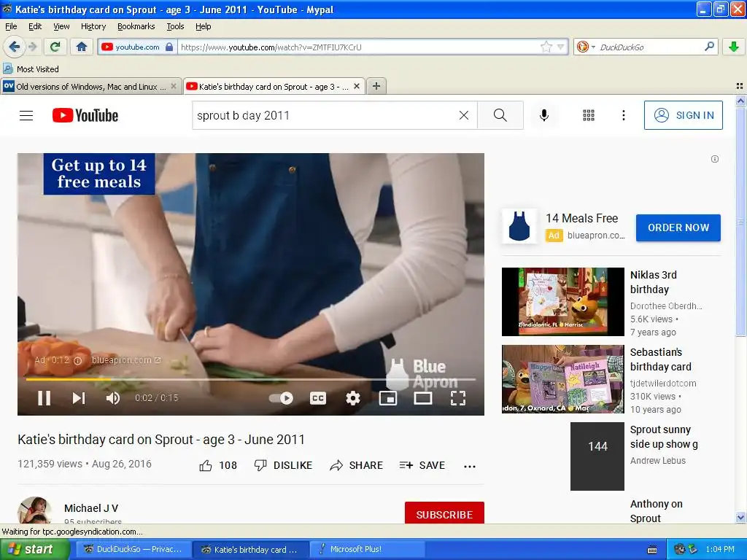Open the player settings gear

(352, 398)
